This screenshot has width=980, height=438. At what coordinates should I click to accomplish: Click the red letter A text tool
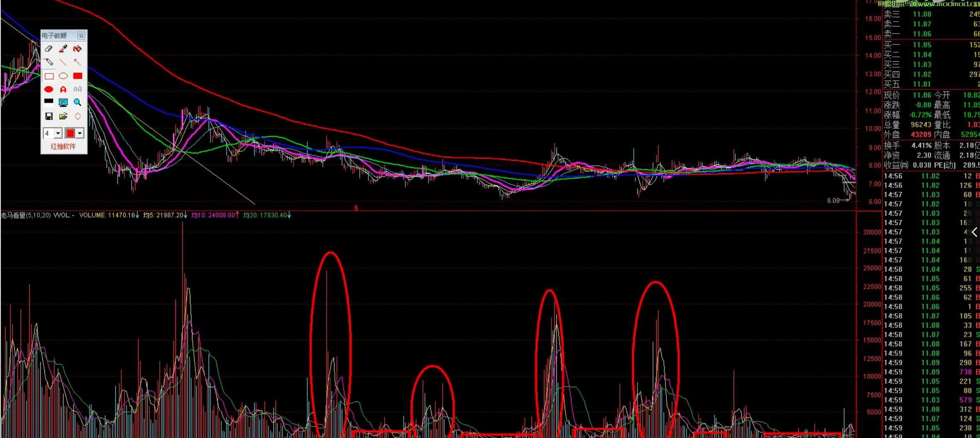tap(63, 89)
